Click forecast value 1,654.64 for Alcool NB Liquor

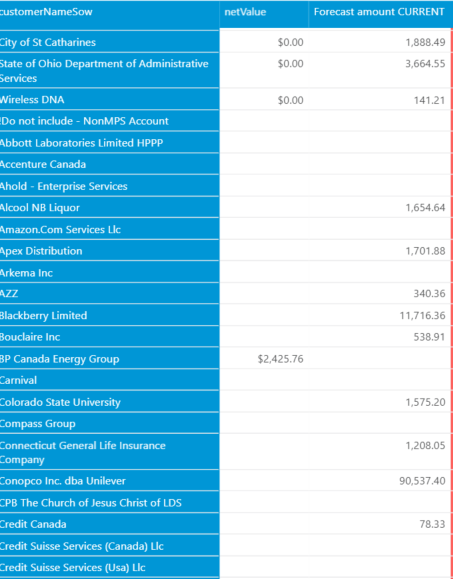point(425,208)
